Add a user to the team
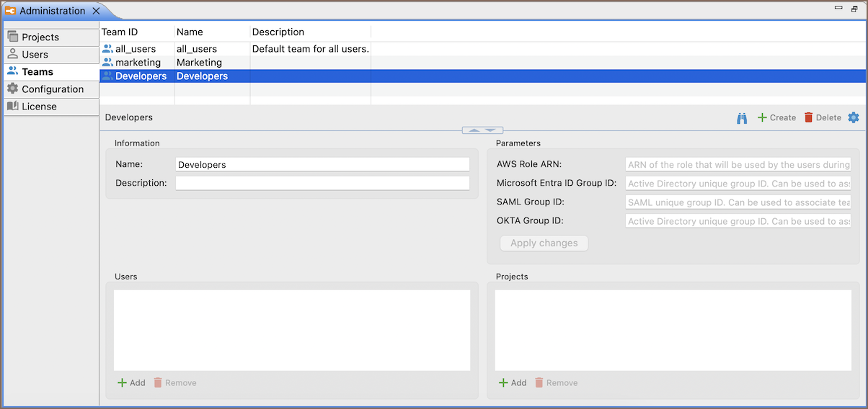This screenshot has width=868, height=409. pyautogui.click(x=131, y=383)
